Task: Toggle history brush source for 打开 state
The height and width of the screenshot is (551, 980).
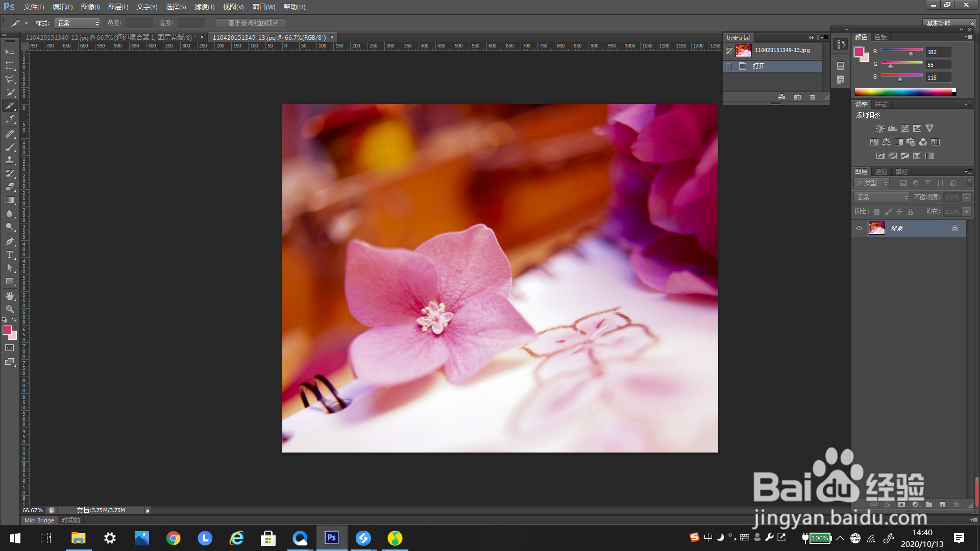Action: click(729, 66)
